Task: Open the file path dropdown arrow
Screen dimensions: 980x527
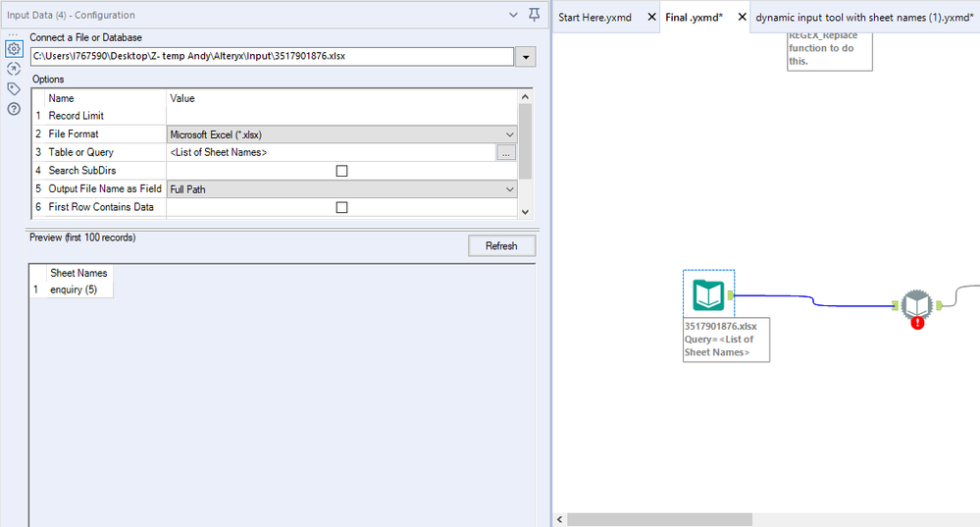Action: coord(526,57)
